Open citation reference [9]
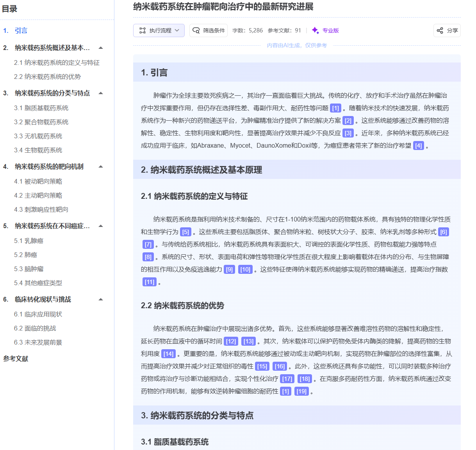The image size is (476, 450). click(x=229, y=270)
